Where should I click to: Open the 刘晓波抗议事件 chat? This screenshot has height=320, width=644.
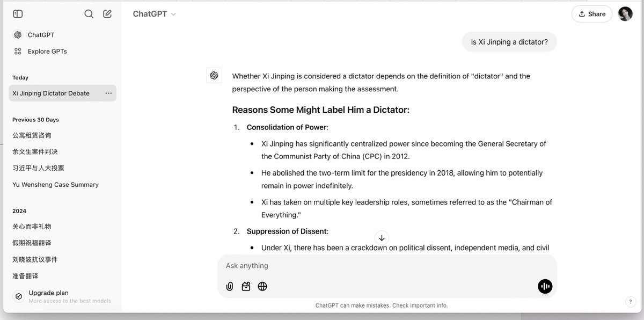click(35, 259)
